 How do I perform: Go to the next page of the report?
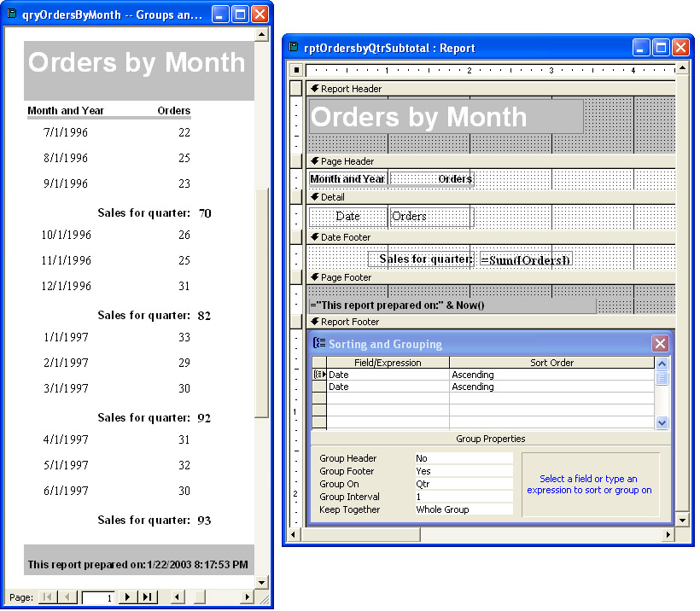pos(127,597)
